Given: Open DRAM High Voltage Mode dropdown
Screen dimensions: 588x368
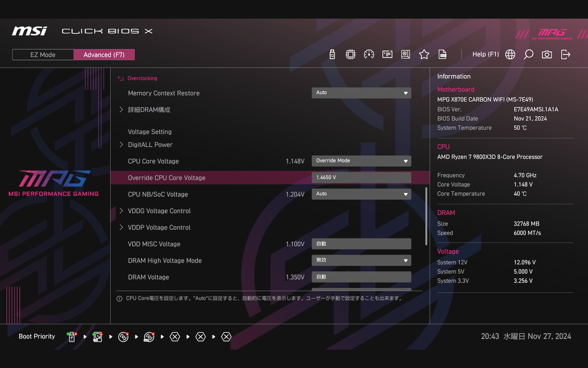Looking at the screenshot, I should (x=361, y=261).
